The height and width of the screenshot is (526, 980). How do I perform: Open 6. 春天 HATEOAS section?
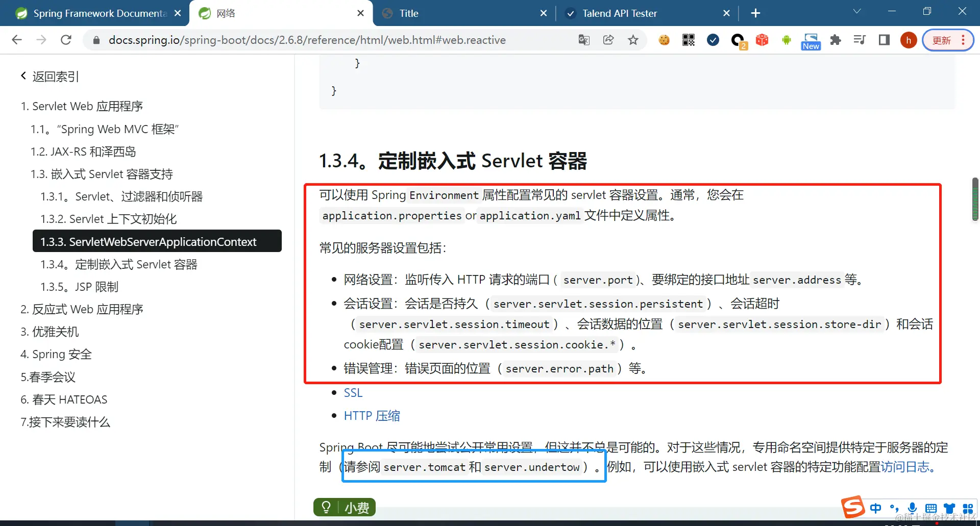64,399
